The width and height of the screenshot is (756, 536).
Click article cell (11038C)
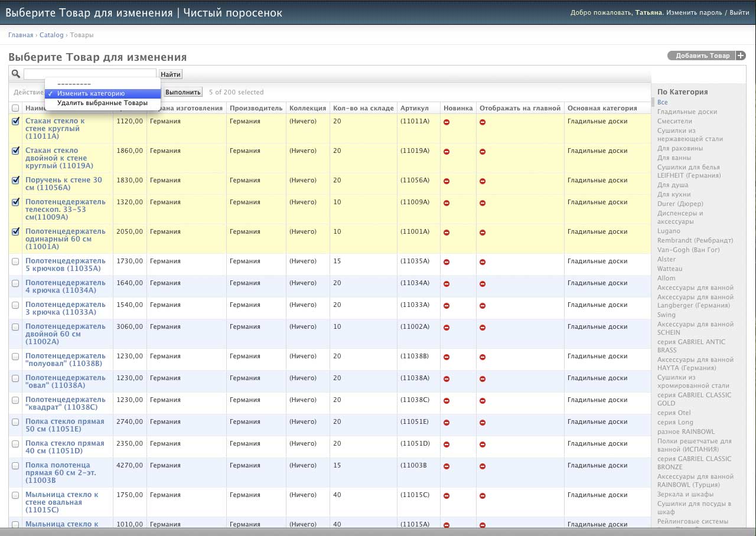pos(415,400)
